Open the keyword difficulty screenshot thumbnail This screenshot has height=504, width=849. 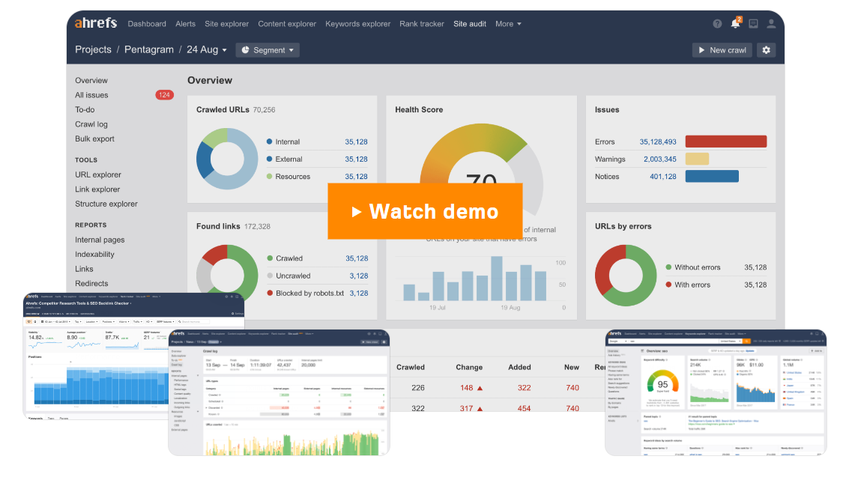tap(716, 392)
